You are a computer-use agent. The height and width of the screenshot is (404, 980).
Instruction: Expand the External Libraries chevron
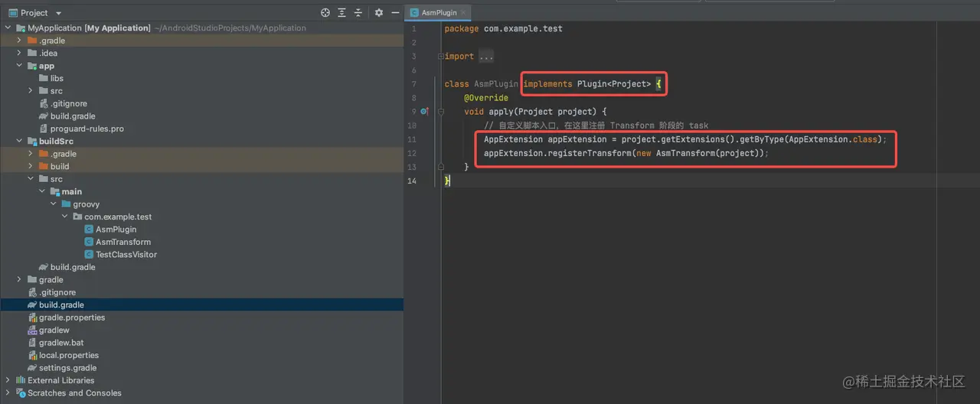click(x=8, y=380)
